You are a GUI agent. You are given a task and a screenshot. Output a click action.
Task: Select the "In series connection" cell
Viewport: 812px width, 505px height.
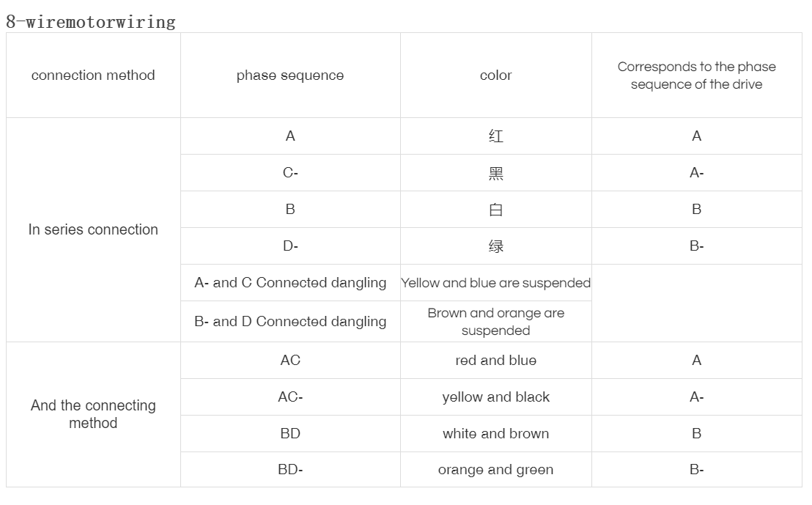click(93, 229)
